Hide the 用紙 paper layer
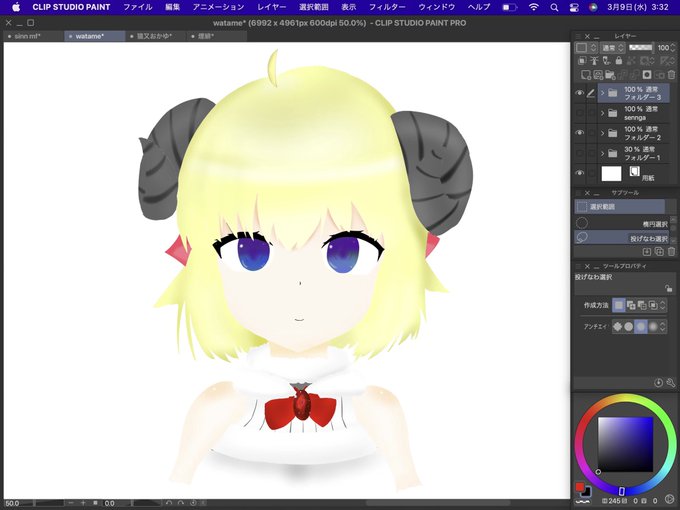 pos(579,173)
